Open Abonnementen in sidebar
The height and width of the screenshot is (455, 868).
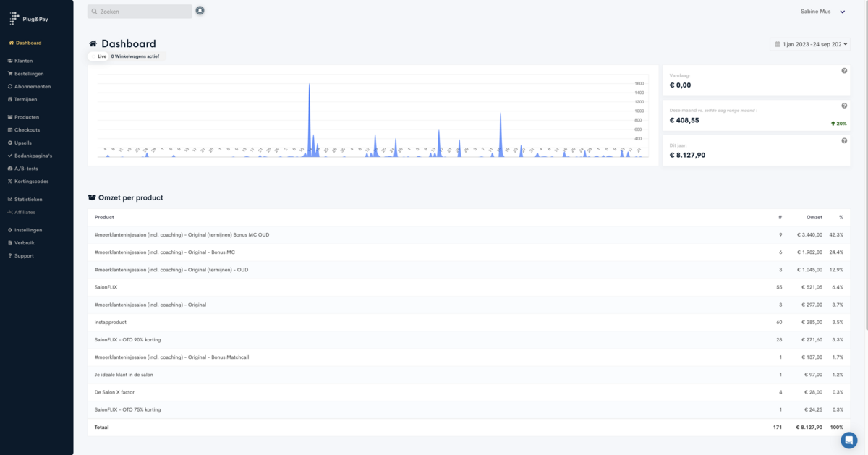[x=28, y=86]
